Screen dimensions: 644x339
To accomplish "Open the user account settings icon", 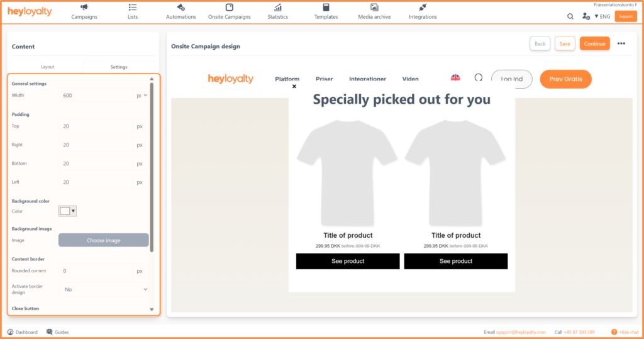I will coord(586,16).
